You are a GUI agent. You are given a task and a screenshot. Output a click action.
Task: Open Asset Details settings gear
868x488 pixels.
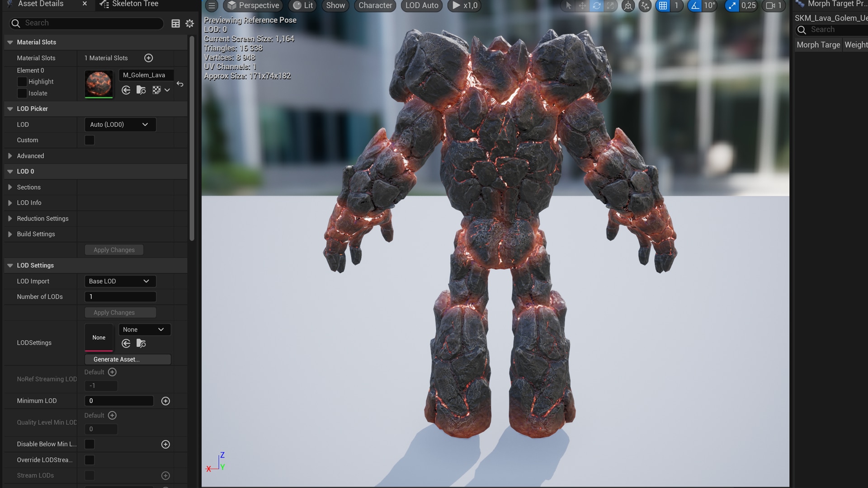[189, 23]
